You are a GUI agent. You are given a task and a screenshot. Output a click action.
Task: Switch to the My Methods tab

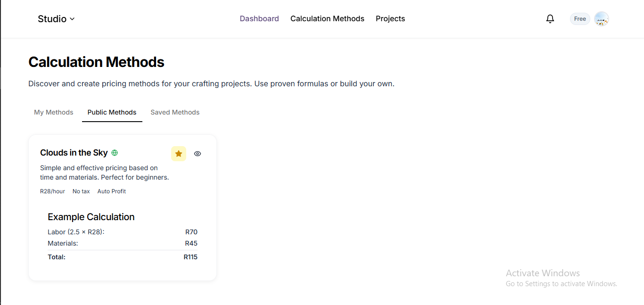click(54, 112)
